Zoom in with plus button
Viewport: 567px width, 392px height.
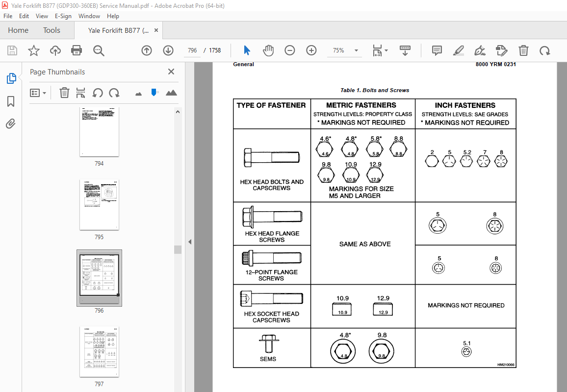311,50
